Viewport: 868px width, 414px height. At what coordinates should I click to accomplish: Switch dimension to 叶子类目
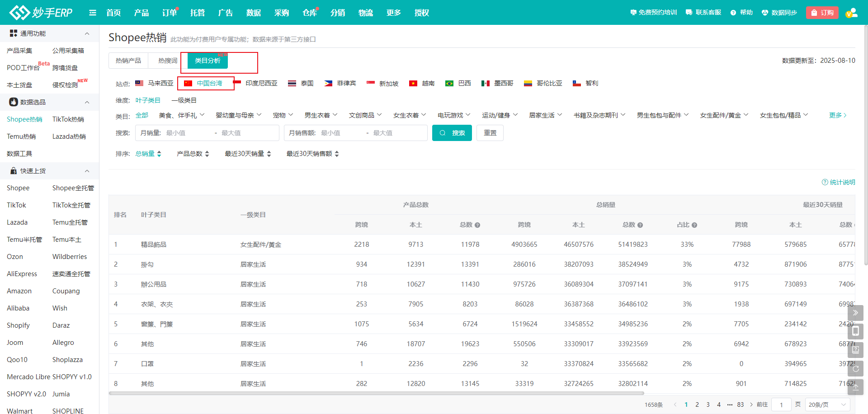(x=148, y=100)
